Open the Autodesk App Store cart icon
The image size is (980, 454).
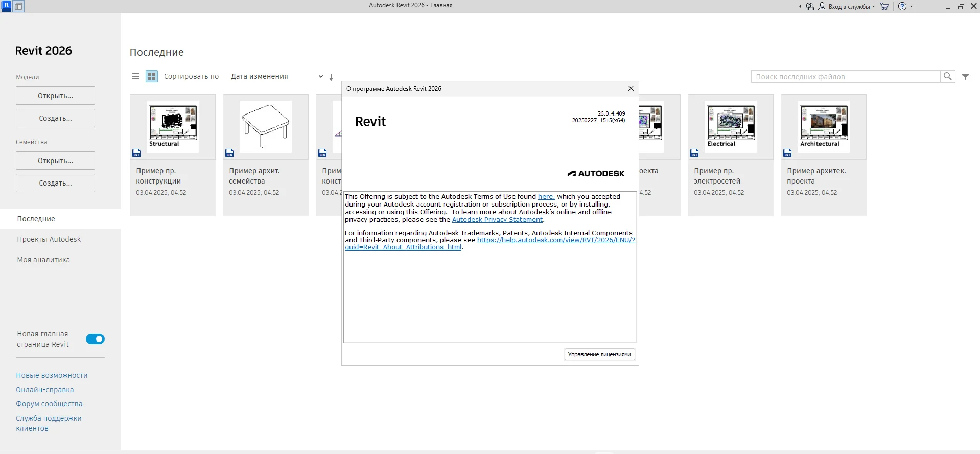884,6
